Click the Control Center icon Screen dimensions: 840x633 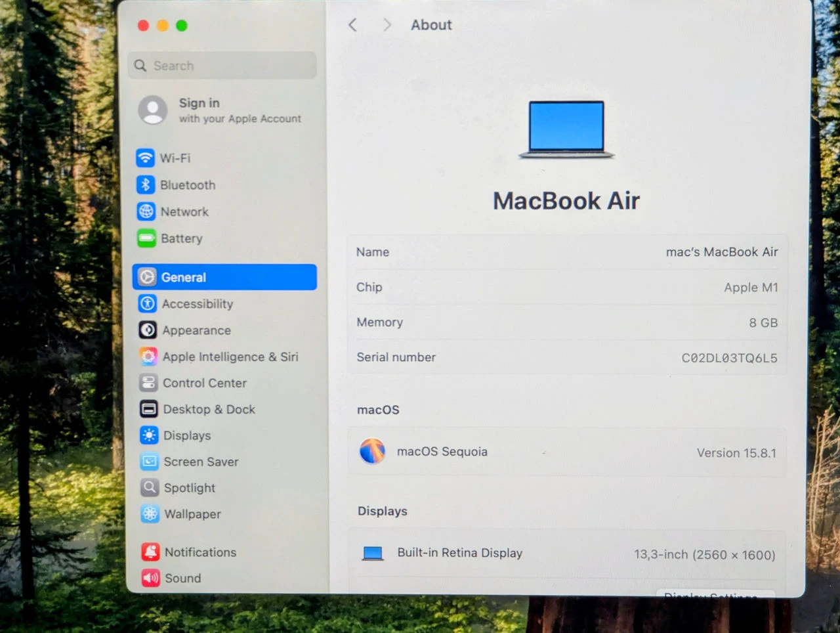click(148, 382)
